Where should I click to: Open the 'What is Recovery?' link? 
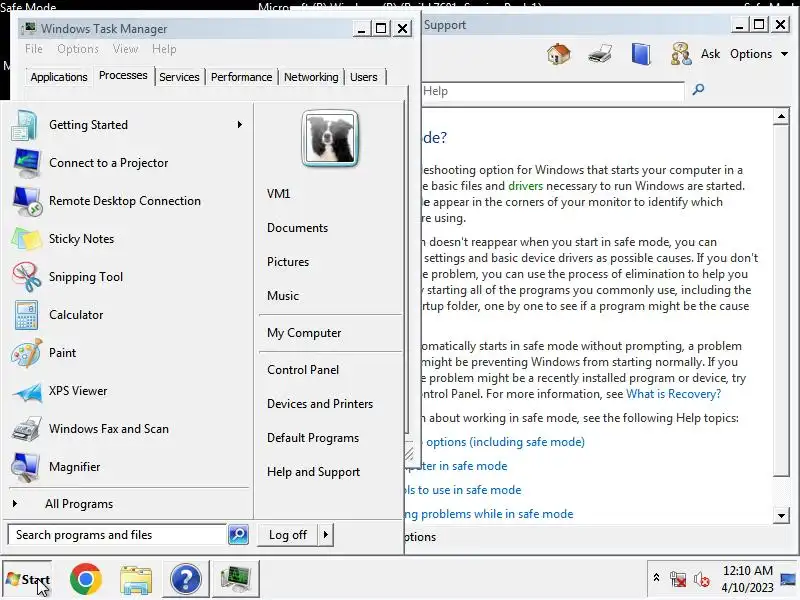[673, 394]
